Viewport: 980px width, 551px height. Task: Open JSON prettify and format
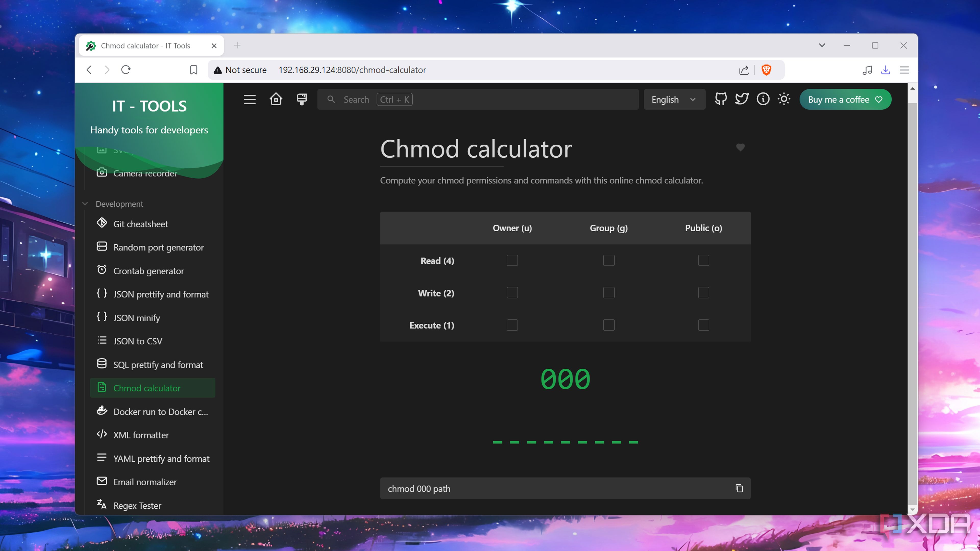[x=161, y=294]
